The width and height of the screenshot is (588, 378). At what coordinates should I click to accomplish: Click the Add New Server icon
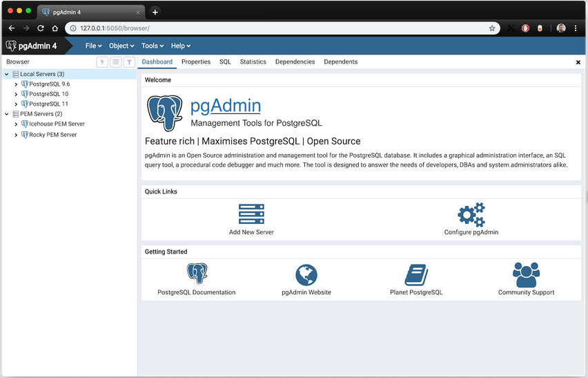click(251, 214)
